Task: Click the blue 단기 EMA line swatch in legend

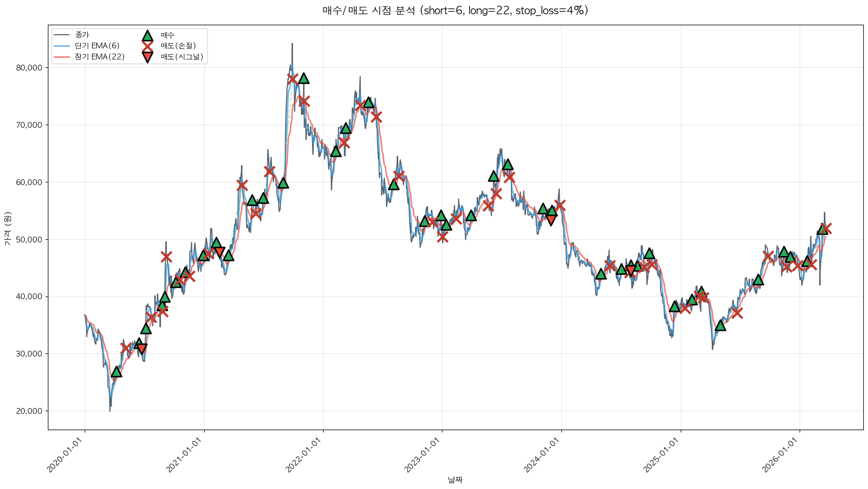Action: tap(62, 46)
